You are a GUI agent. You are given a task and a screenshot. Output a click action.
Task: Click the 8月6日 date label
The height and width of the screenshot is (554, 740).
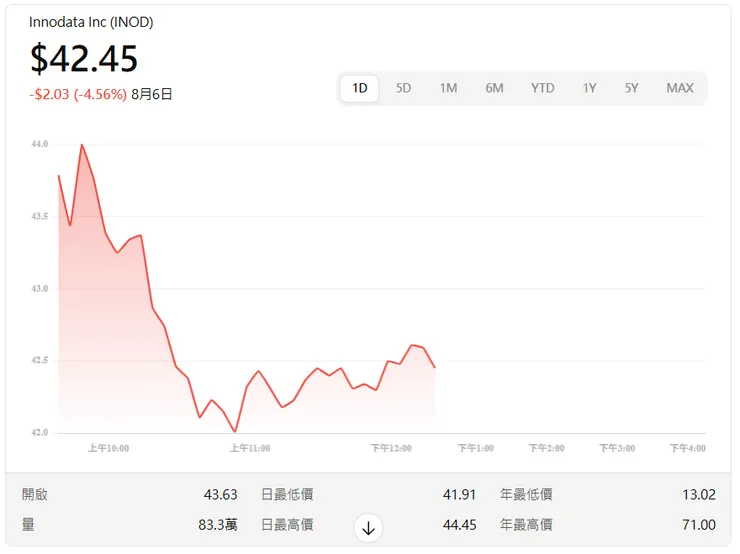pyautogui.click(x=151, y=94)
